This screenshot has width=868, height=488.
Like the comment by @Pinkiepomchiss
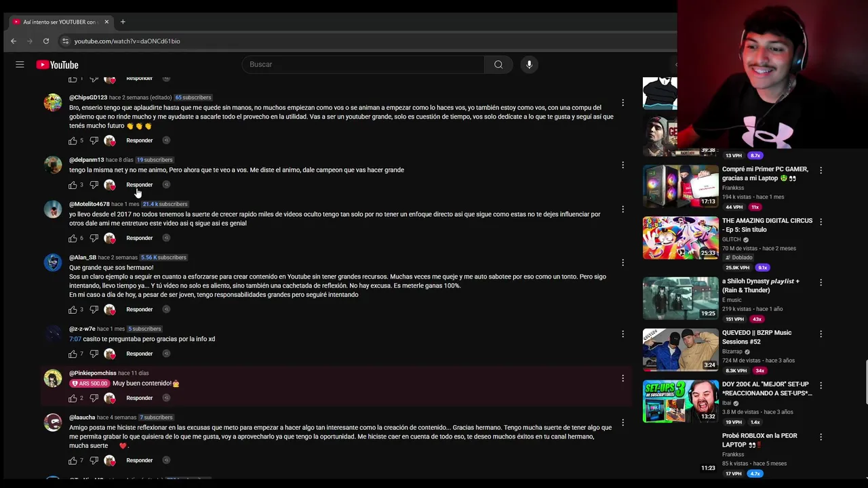pos(73,398)
